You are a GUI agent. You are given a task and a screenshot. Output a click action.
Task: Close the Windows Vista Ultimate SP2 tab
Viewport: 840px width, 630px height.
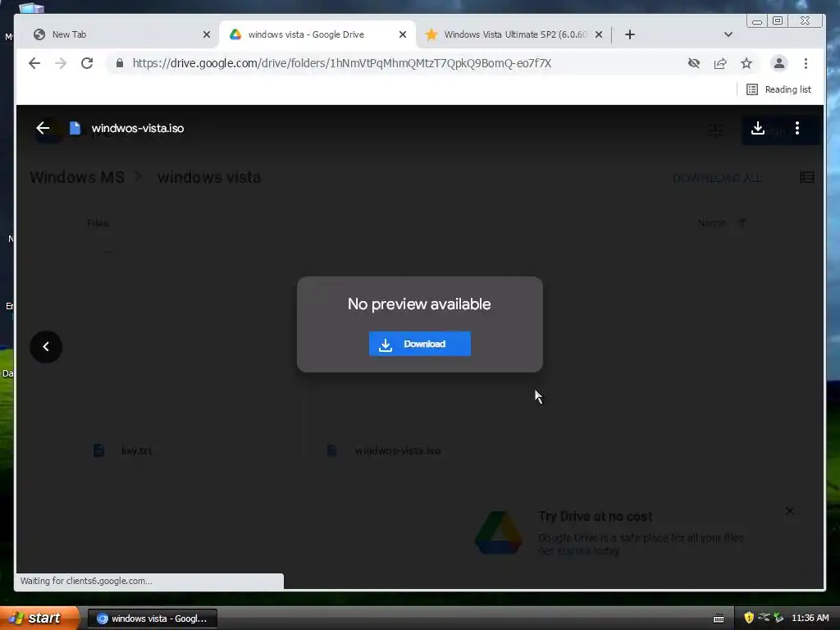pyautogui.click(x=599, y=34)
